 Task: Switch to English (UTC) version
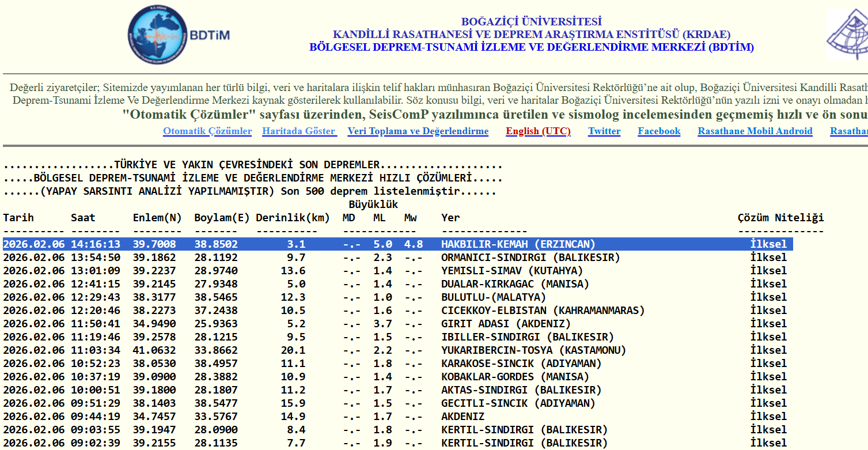click(538, 131)
